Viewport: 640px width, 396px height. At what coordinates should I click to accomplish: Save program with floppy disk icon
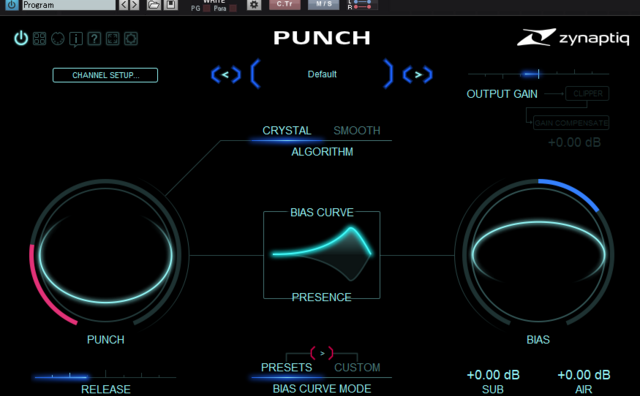(171, 5)
